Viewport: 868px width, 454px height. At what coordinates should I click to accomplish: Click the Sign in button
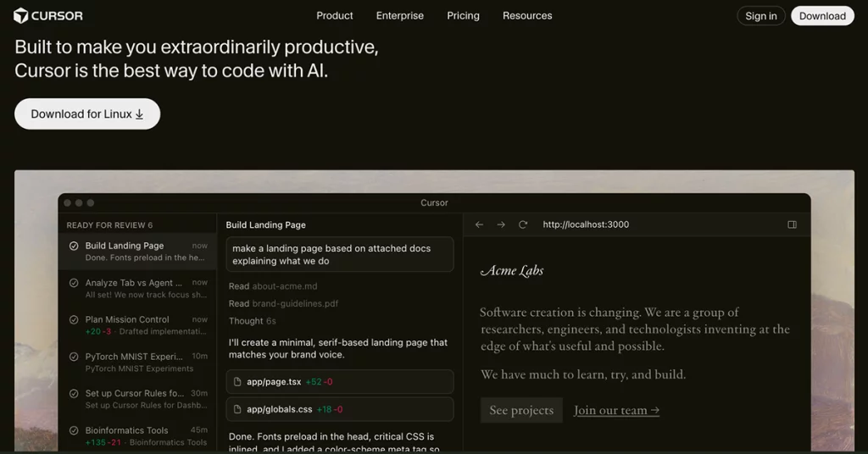(761, 16)
